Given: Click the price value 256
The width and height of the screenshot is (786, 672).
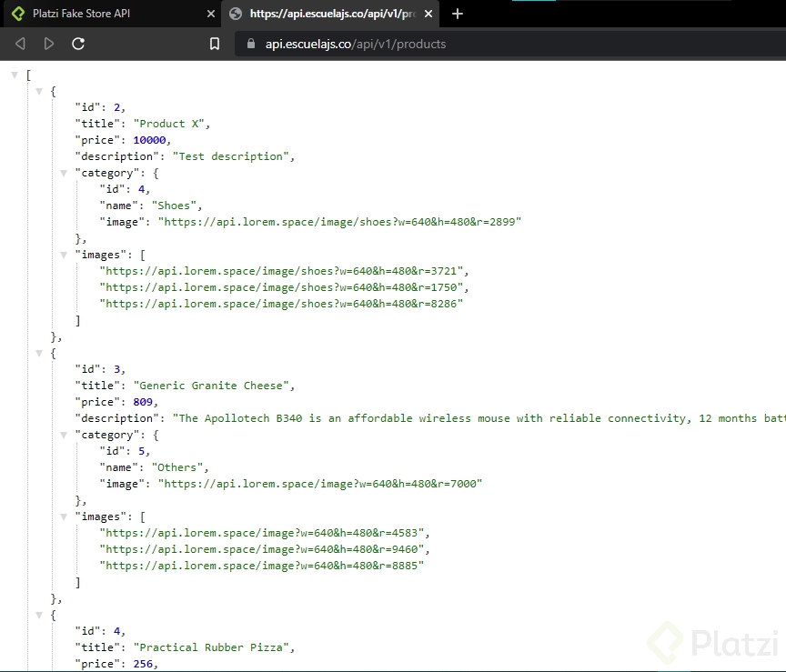Looking at the screenshot, I should (143, 664).
